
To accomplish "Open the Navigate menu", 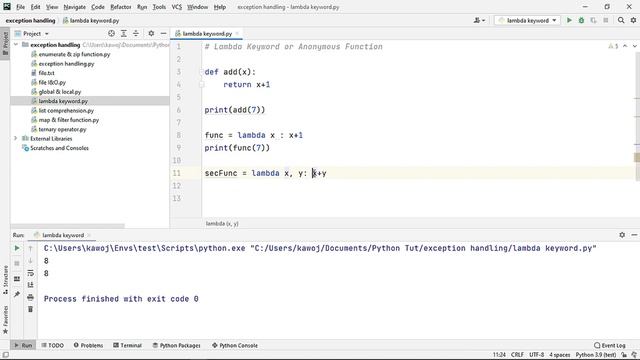I will (x=75, y=7).
